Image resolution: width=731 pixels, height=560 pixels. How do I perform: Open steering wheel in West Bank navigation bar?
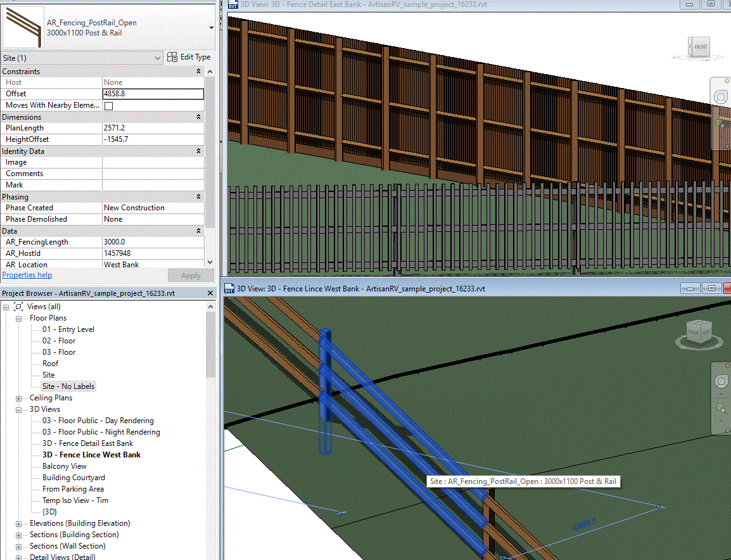point(721,382)
